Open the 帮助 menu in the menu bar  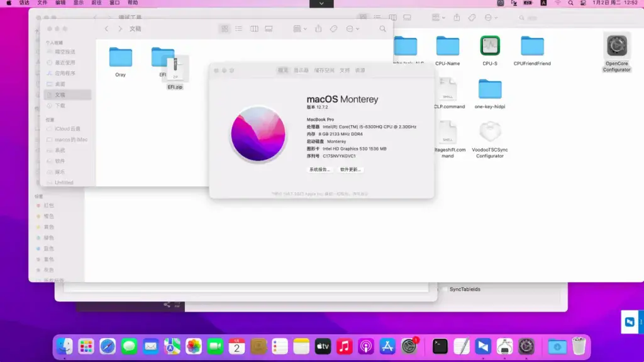coord(133,3)
